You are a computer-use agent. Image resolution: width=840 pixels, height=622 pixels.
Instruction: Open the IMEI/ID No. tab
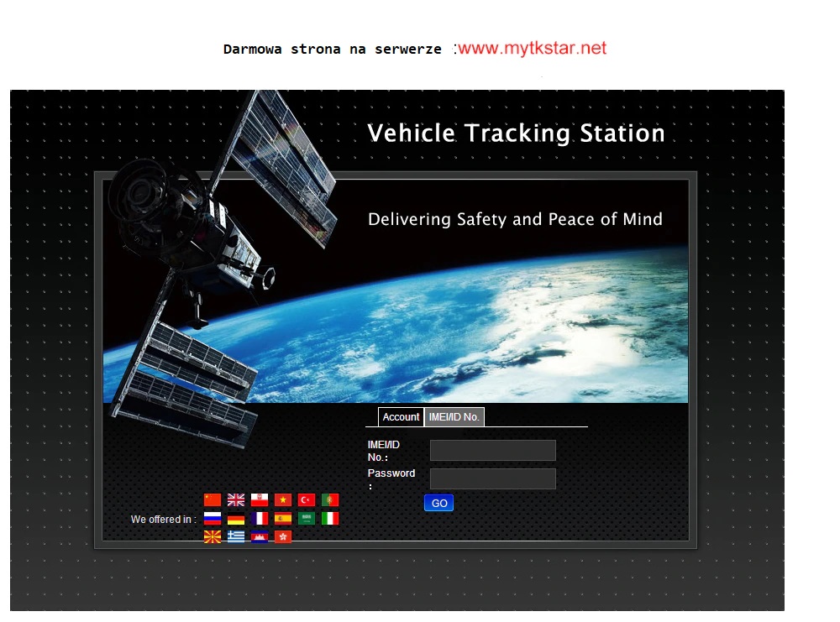(454, 416)
